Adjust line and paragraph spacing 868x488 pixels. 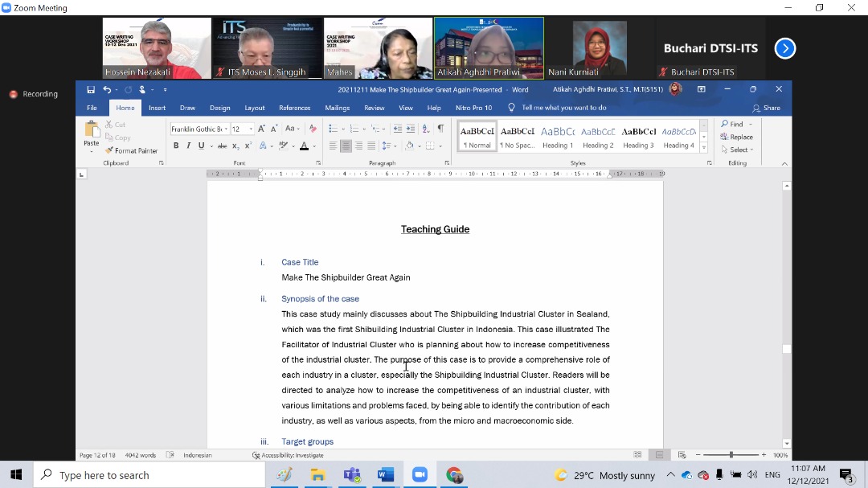pos(387,146)
